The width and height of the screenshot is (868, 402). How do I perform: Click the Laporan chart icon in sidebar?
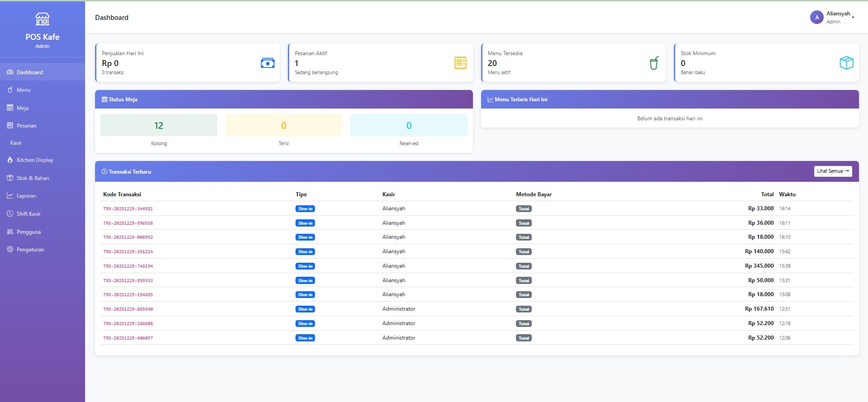pos(10,196)
